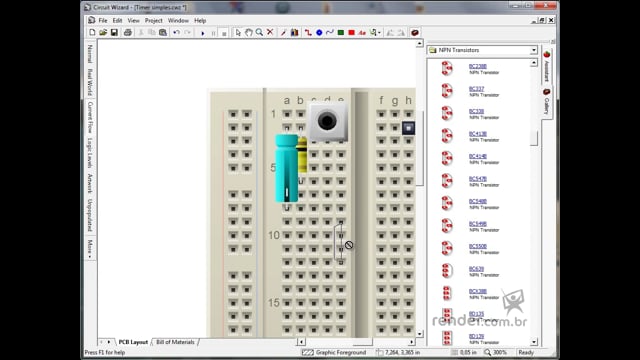Run the simulation with the play button
Image resolution: width=640 pixels, height=360 pixels.
click(x=203, y=33)
